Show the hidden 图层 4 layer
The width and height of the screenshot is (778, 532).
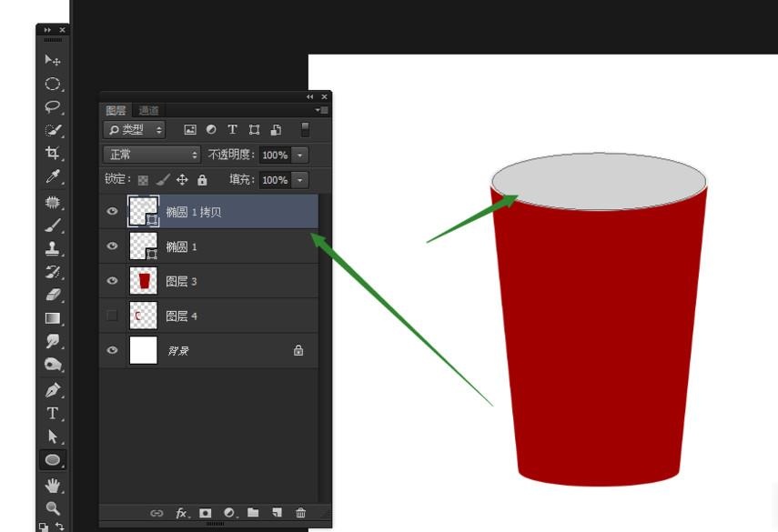(112, 316)
